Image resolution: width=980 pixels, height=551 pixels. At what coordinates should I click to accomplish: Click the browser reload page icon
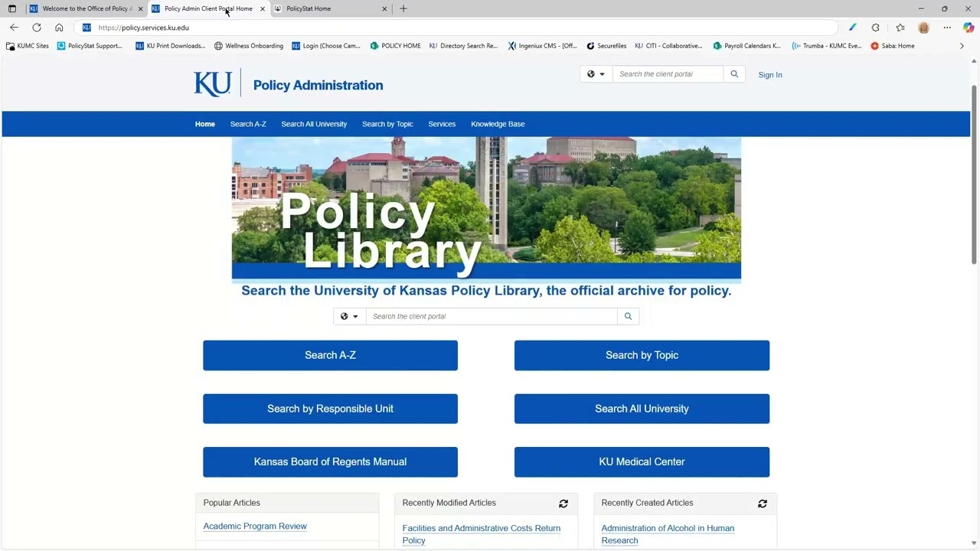(x=36, y=28)
